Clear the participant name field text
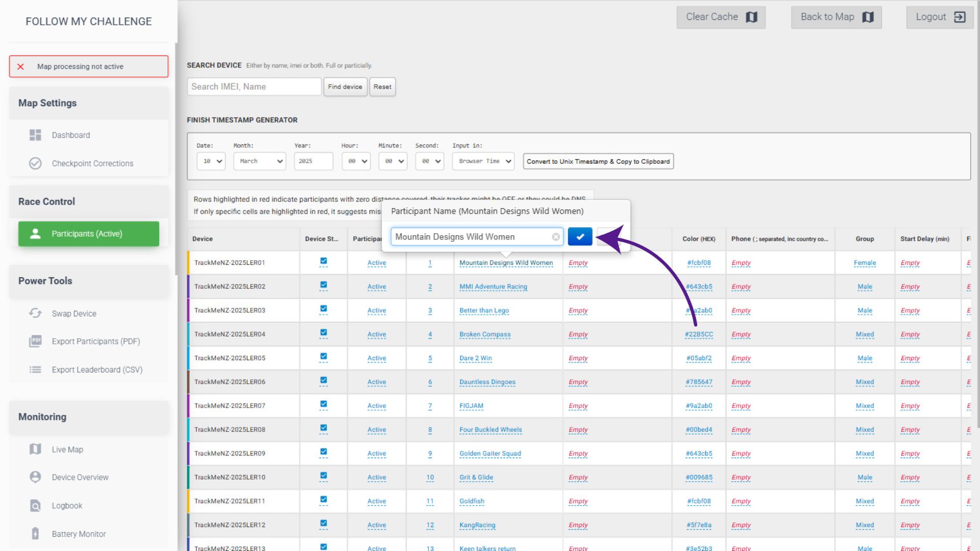This screenshot has width=980, height=551. [555, 237]
